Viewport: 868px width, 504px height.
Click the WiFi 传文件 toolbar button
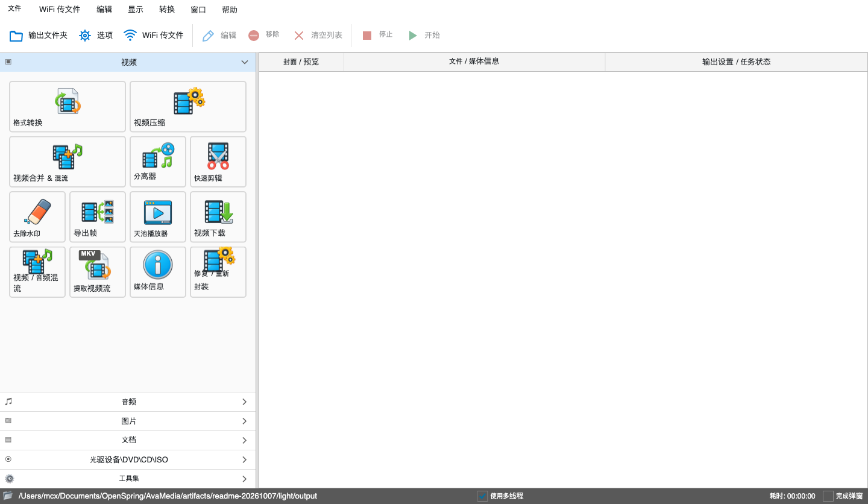[154, 36]
